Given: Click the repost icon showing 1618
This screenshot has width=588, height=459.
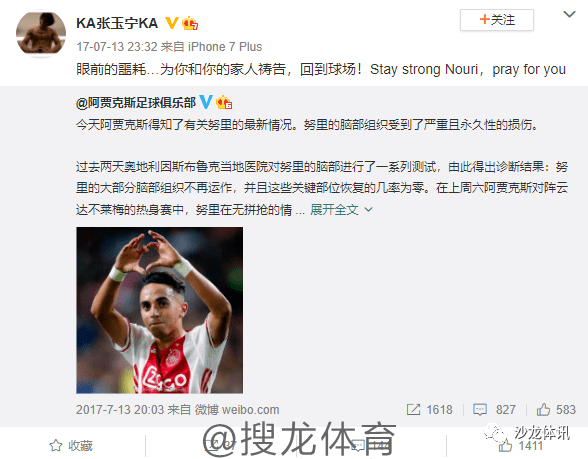Looking at the screenshot, I should pos(413,410).
